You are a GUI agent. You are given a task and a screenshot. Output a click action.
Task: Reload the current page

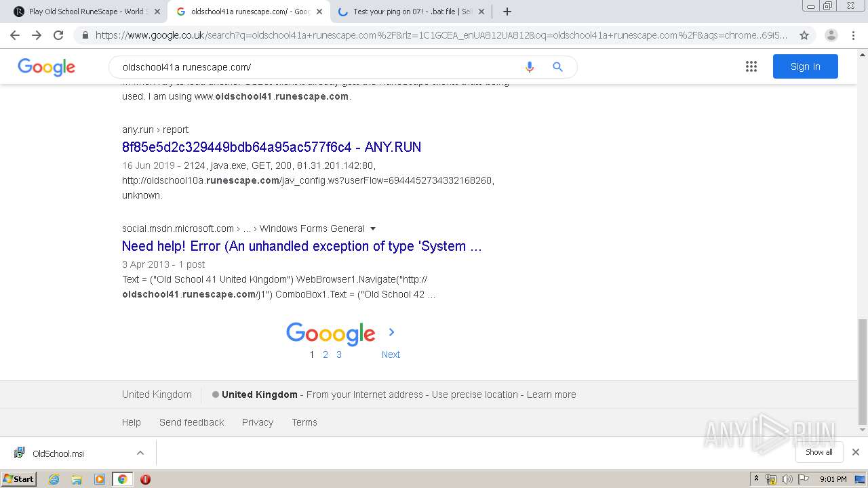tap(58, 35)
